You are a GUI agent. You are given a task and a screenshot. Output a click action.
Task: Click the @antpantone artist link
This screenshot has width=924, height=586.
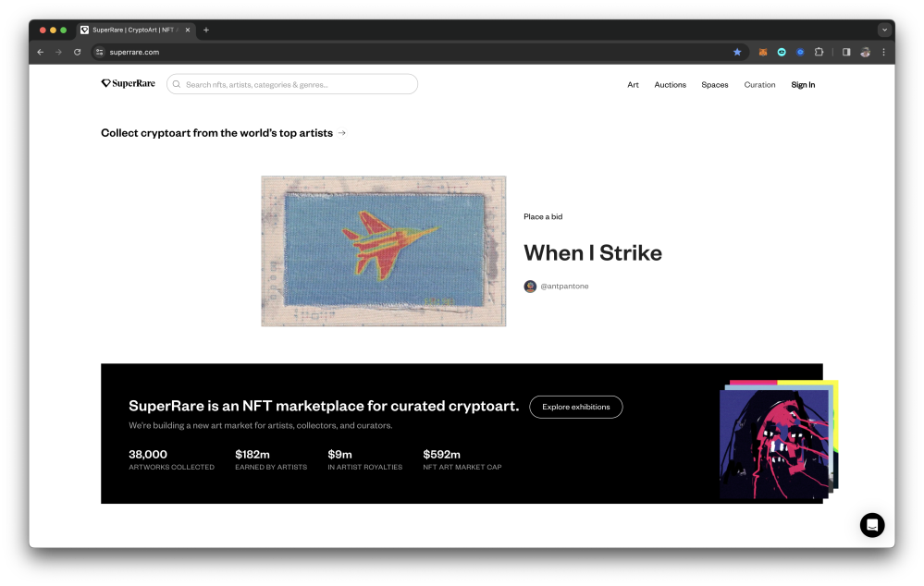(x=564, y=287)
